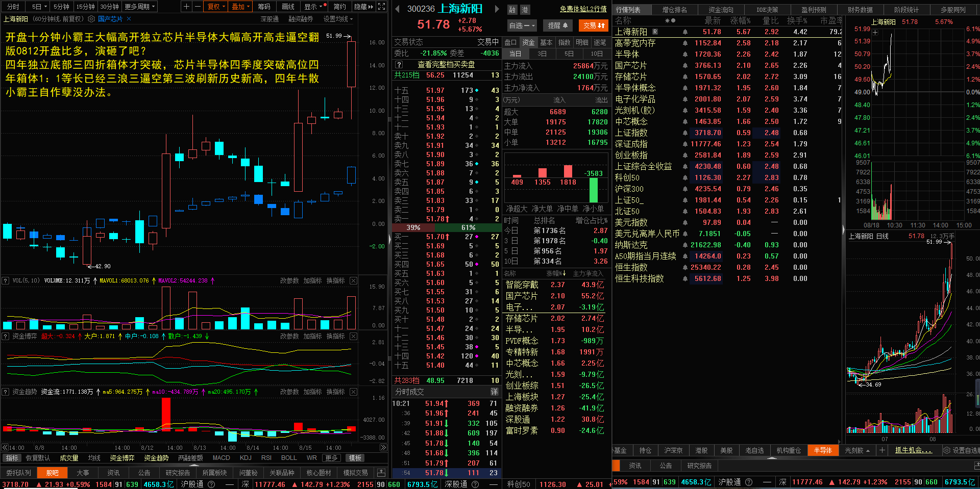Set alert bell for 上海新阳 row
Screen dimensions: 980x489
coord(685,32)
